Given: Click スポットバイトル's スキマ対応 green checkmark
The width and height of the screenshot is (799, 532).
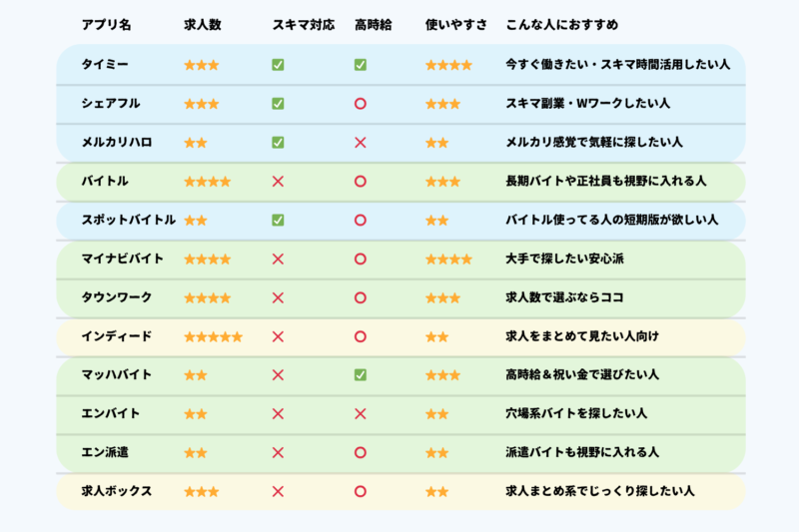Looking at the screenshot, I should point(278,220).
